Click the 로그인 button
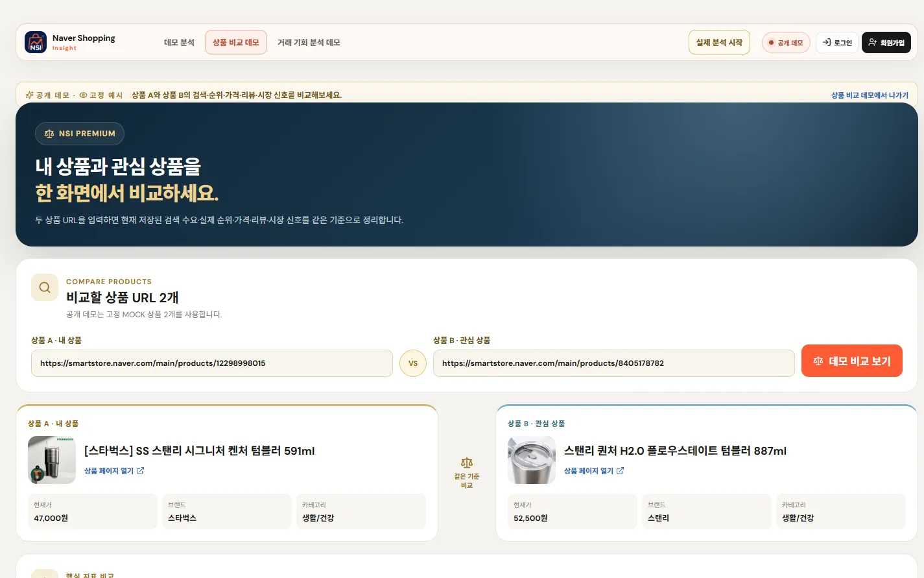 pyautogui.click(x=837, y=43)
